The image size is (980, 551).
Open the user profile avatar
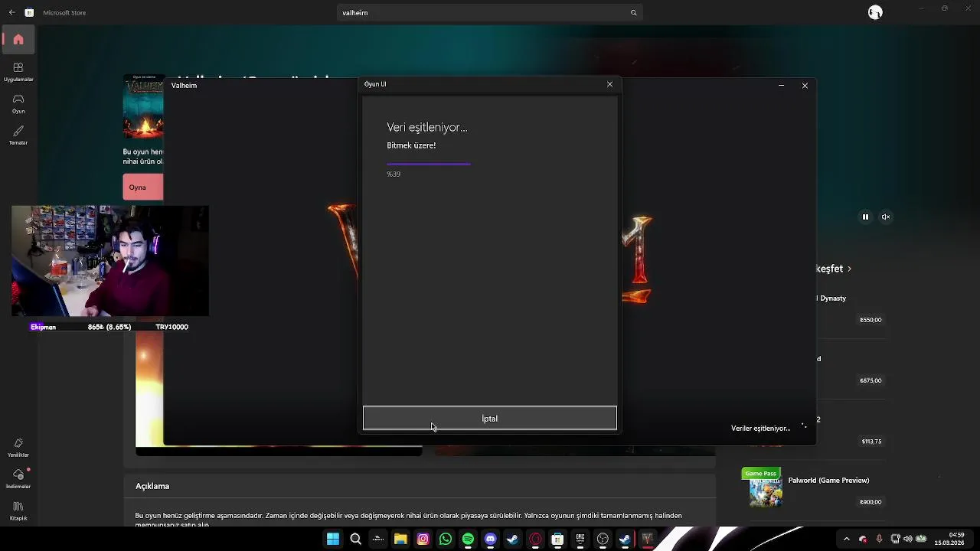[875, 12]
